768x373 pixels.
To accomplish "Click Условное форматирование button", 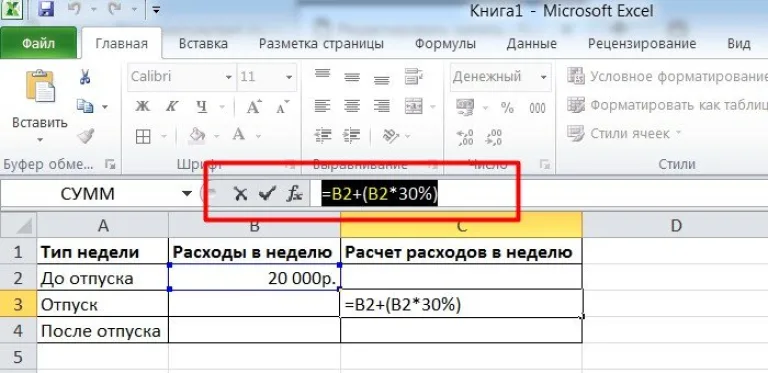I will click(x=666, y=76).
